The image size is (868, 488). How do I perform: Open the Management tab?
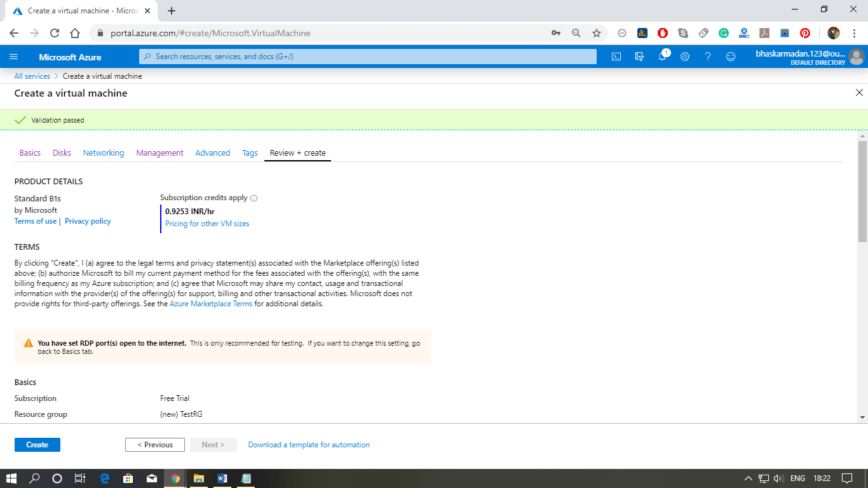tap(159, 152)
